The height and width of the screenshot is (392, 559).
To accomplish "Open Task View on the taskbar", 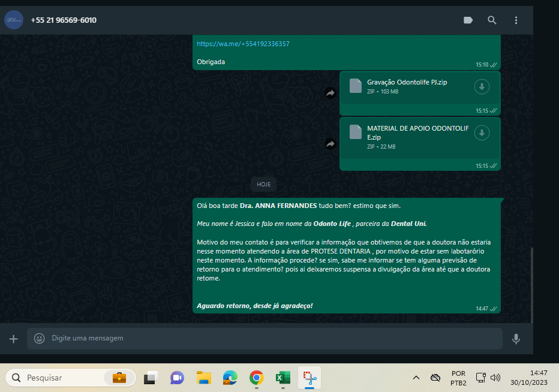I will tap(151, 378).
